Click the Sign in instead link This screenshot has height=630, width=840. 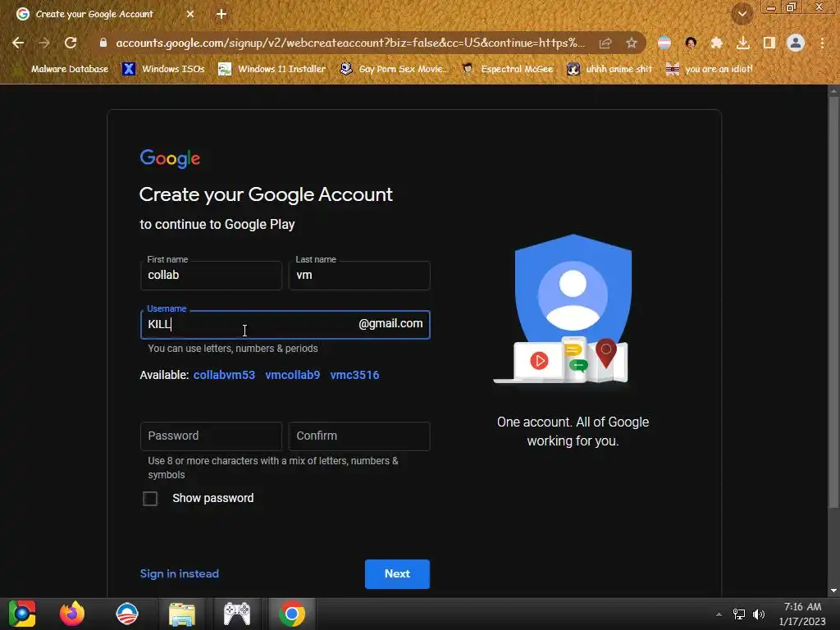click(x=180, y=573)
